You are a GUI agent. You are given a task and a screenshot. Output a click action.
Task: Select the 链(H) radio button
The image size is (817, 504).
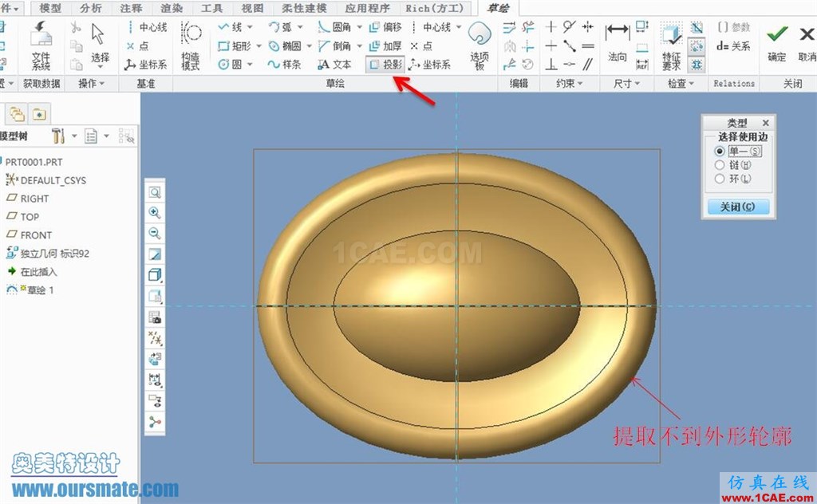(720, 165)
